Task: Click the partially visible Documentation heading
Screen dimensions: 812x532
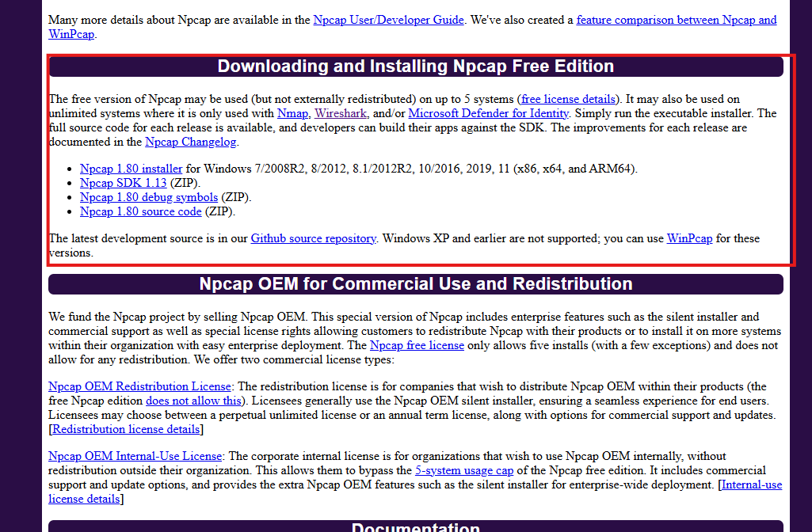Action: pyautogui.click(x=415, y=526)
